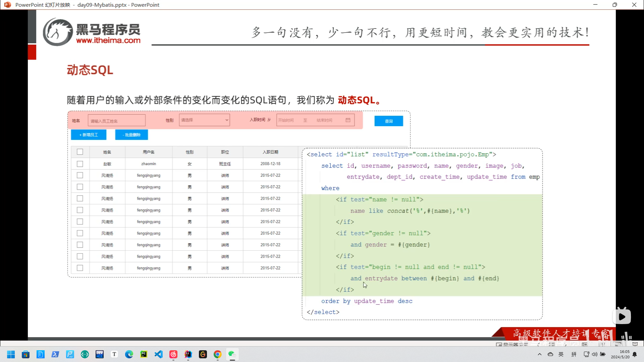The image size is (644, 362).
Task: Click the 开始时间 start date field
Action: click(286, 120)
